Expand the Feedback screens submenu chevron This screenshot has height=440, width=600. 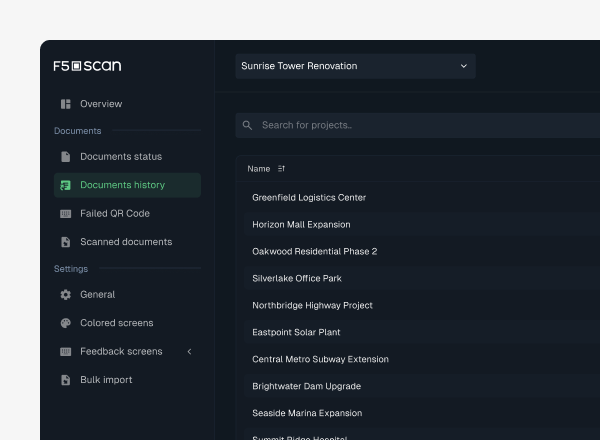pyautogui.click(x=189, y=352)
